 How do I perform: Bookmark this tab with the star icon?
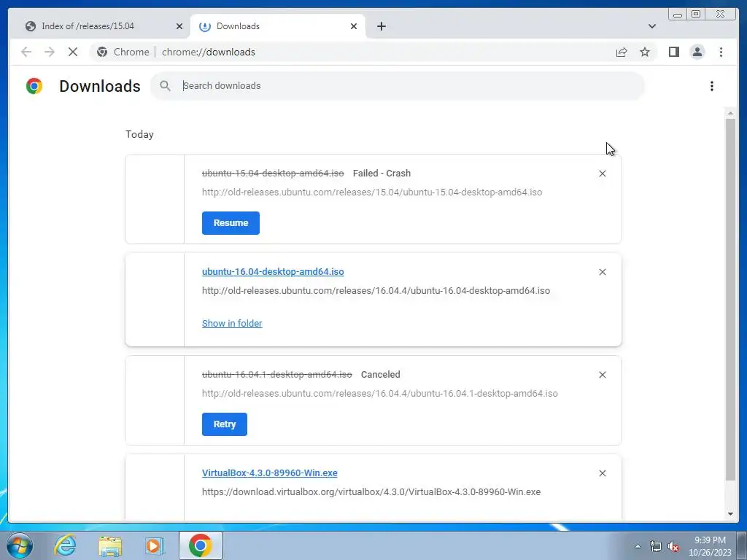click(x=645, y=52)
